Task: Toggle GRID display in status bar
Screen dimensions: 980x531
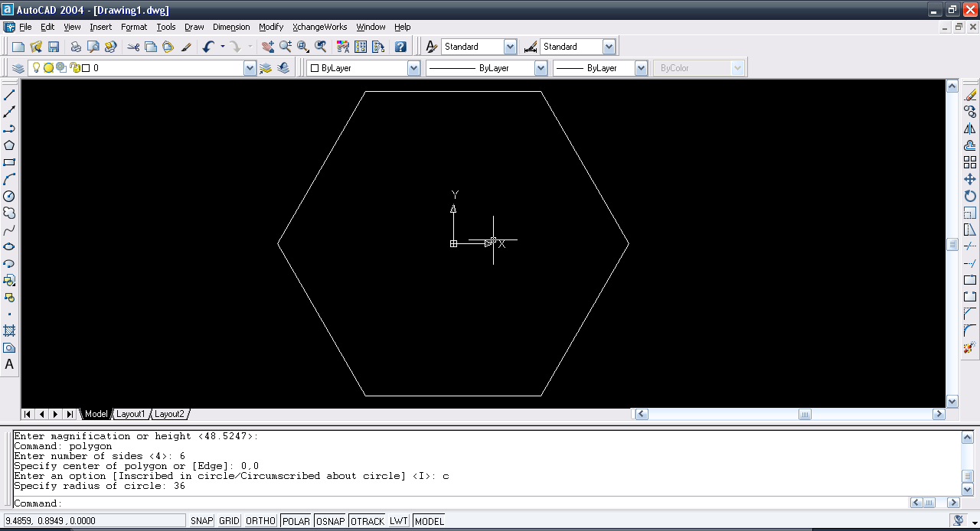Action: pos(230,521)
